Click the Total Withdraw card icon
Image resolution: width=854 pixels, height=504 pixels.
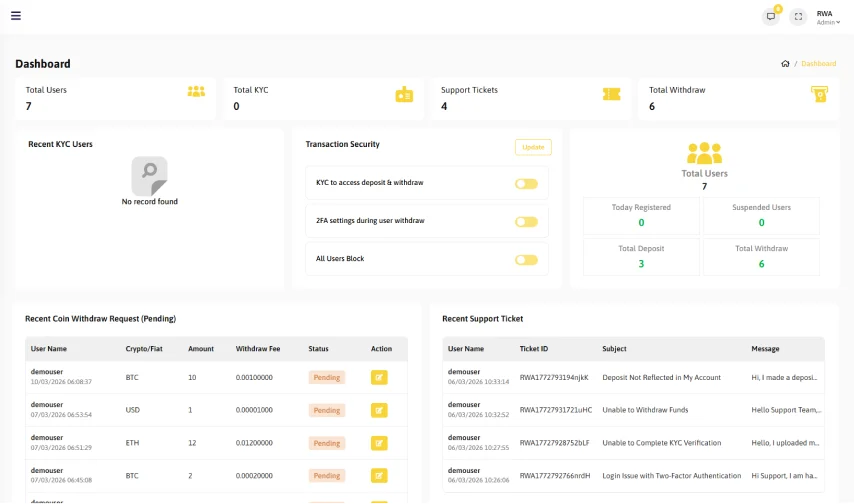(x=819, y=94)
